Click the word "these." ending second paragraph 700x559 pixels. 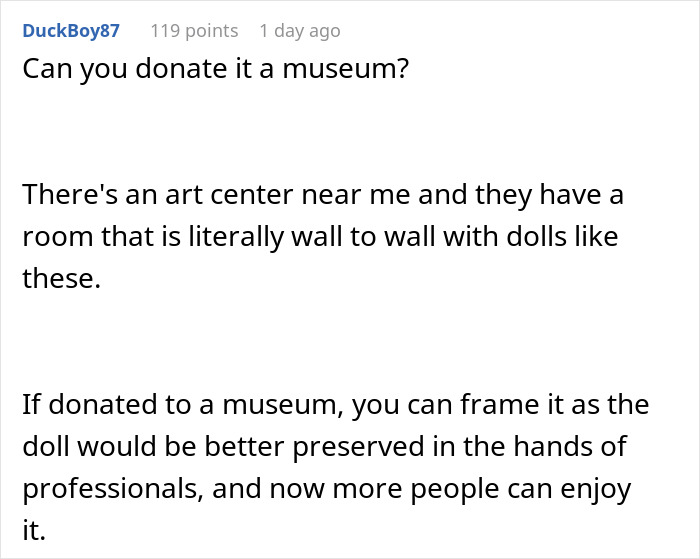(62, 280)
